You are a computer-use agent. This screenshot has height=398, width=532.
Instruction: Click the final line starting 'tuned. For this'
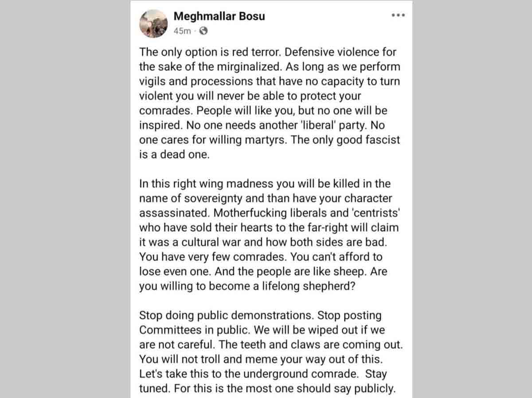click(x=267, y=389)
